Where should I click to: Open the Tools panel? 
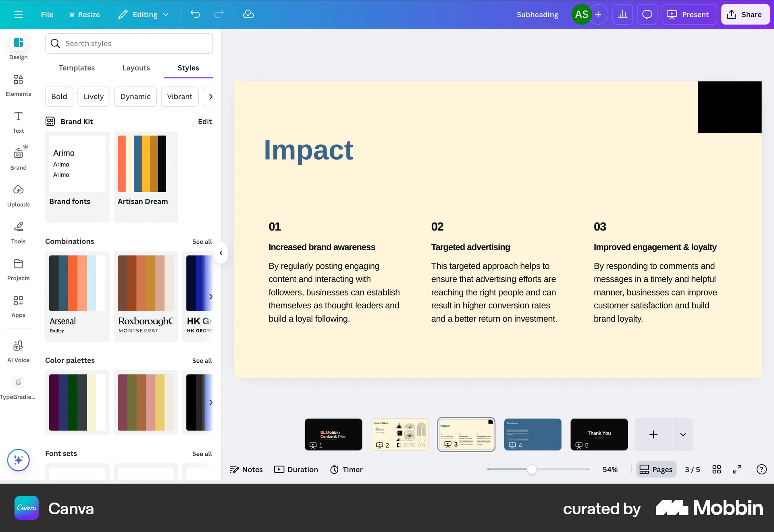19,233
